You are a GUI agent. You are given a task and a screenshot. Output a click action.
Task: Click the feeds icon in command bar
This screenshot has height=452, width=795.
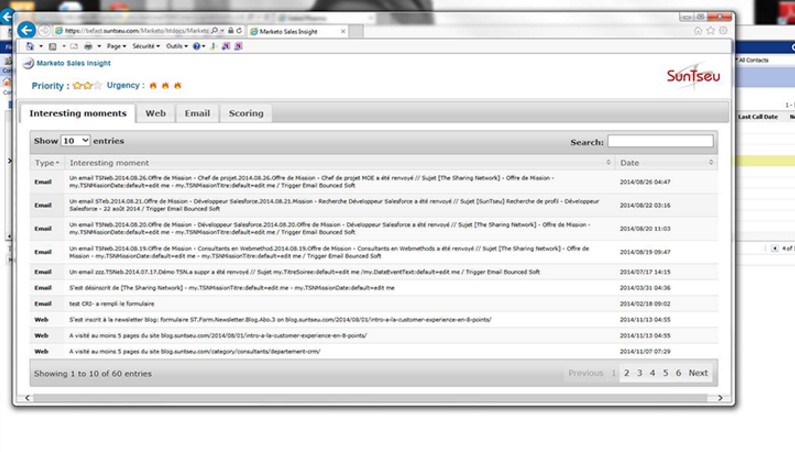(x=53, y=46)
